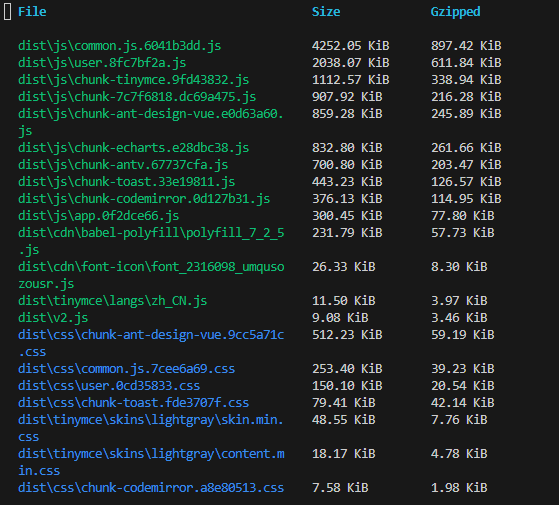Select the 4.78 KiB gzipped value
The image size is (559, 505).
[x=459, y=454]
